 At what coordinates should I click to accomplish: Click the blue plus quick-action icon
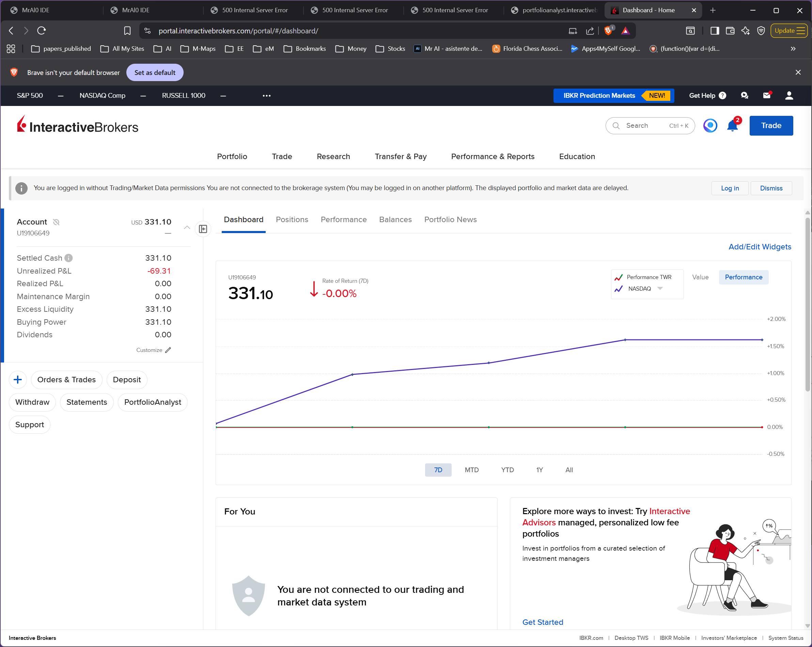click(18, 380)
